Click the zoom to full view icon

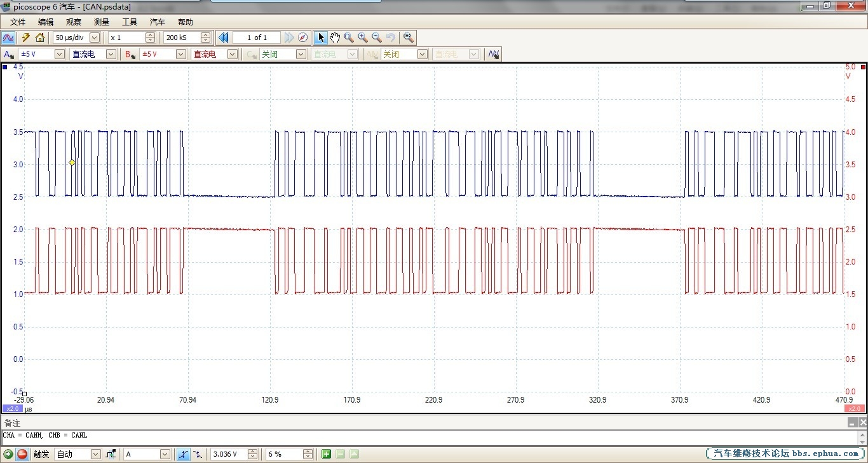coord(409,38)
